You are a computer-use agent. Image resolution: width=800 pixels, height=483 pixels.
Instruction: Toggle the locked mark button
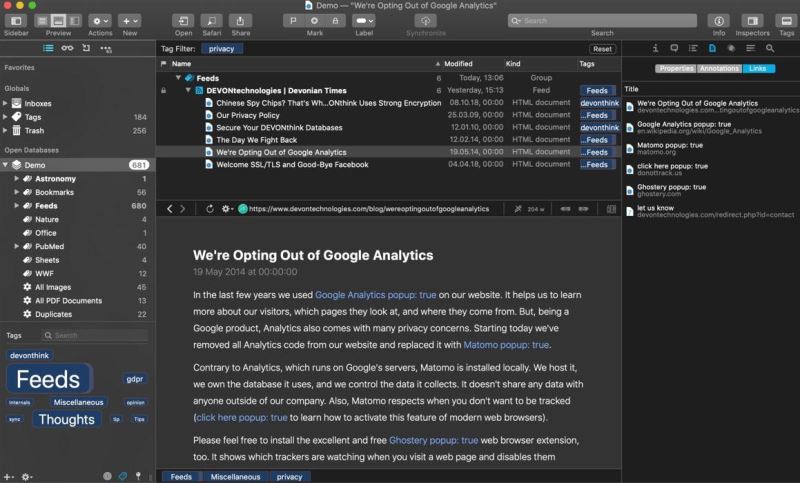[x=335, y=21]
